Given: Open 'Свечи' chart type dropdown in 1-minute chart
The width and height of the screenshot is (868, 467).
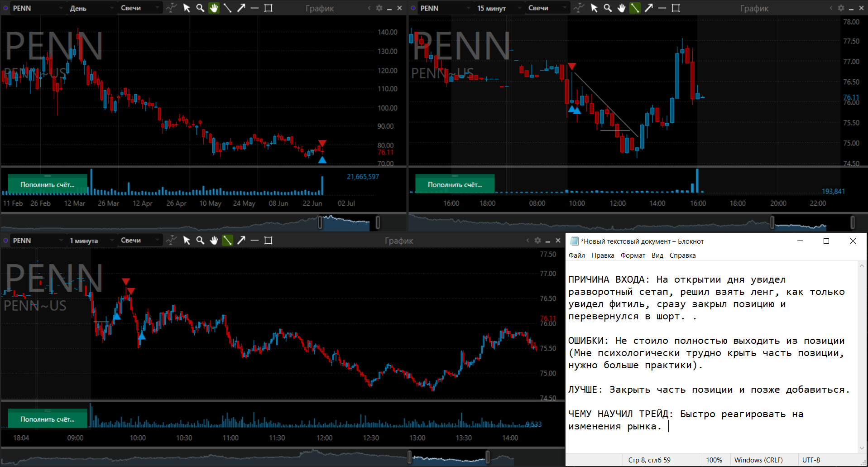Looking at the screenshot, I should (140, 241).
